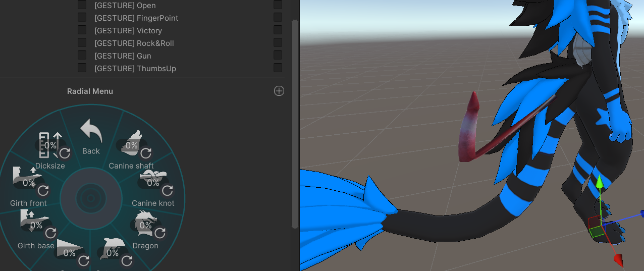Image resolution: width=644 pixels, height=271 pixels.
Task: Select the Dicksize radial control
Action: [50, 146]
